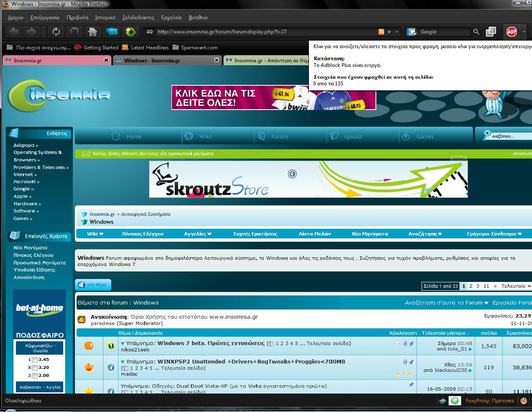Expand the Γρήγοροι Σύνδεσμοι dropdown
Image resolution: width=532 pixels, height=412 pixels.
tap(520, 234)
